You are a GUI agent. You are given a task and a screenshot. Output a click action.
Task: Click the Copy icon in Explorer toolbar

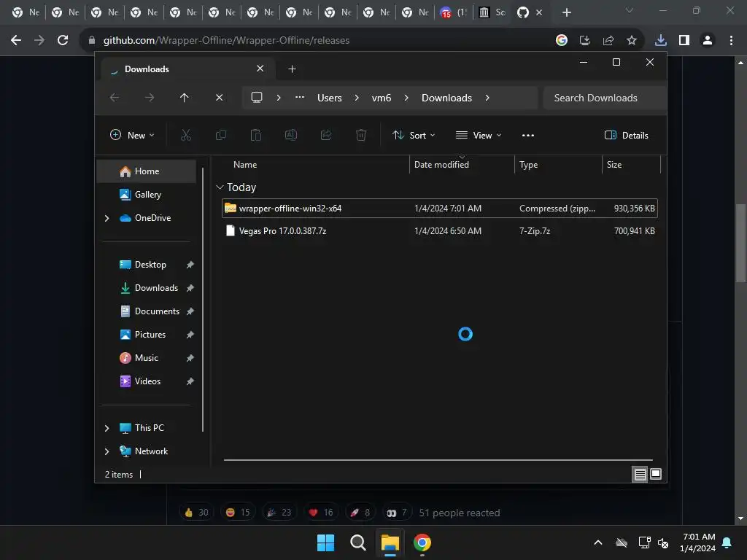[220, 135]
